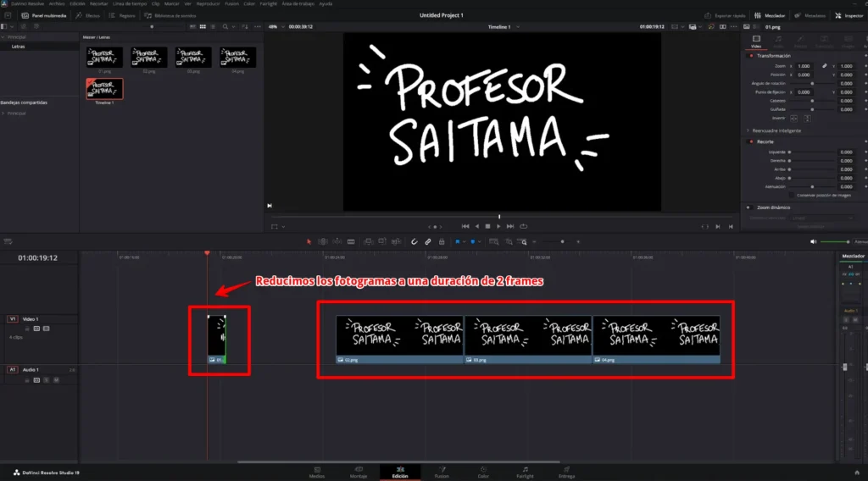Screen dimensions: 868x481
Task: Switch to the Color page tab
Action: pos(483,471)
